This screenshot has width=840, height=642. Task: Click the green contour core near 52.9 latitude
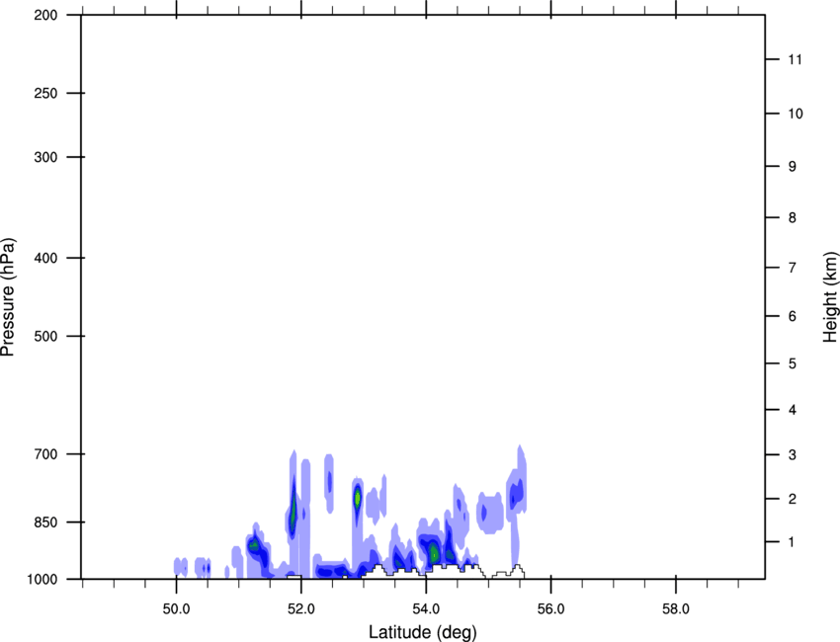coord(358,498)
